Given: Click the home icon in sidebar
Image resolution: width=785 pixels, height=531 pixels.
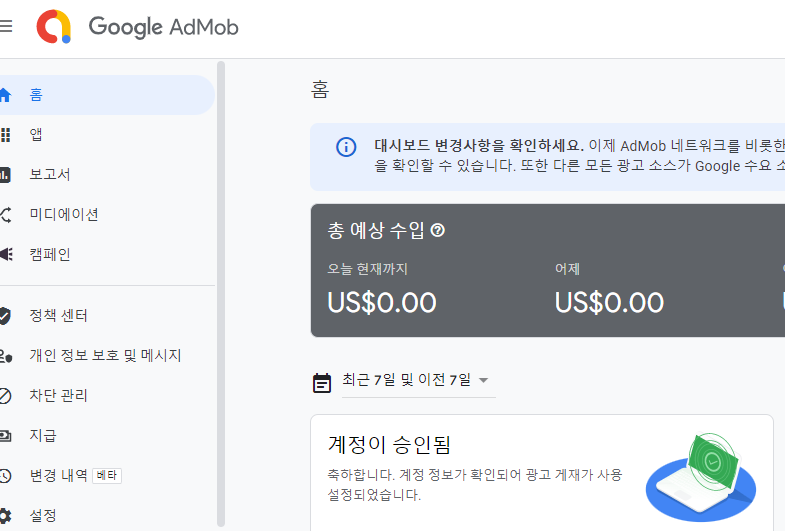Looking at the screenshot, I should pos(6,95).
